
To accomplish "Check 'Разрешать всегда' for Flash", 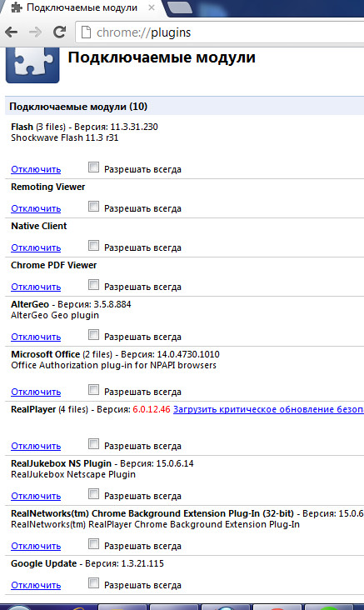I will 93,167.
